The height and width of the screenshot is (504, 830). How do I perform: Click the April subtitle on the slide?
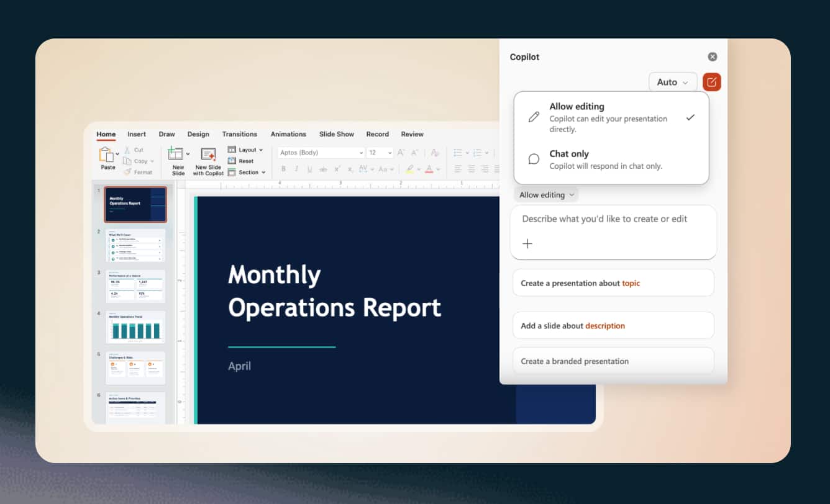pyautogui.click(x=240, y=366)
